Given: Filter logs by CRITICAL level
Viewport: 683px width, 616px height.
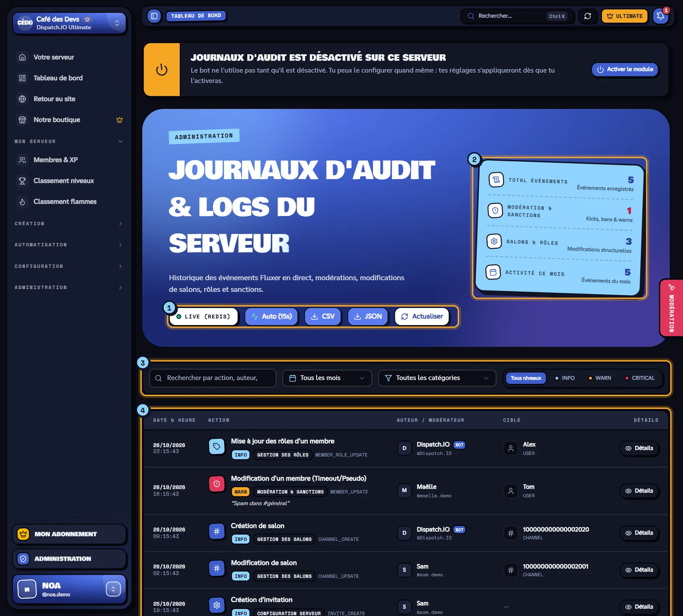Looking at the screenshot, I should coord(640,378).
